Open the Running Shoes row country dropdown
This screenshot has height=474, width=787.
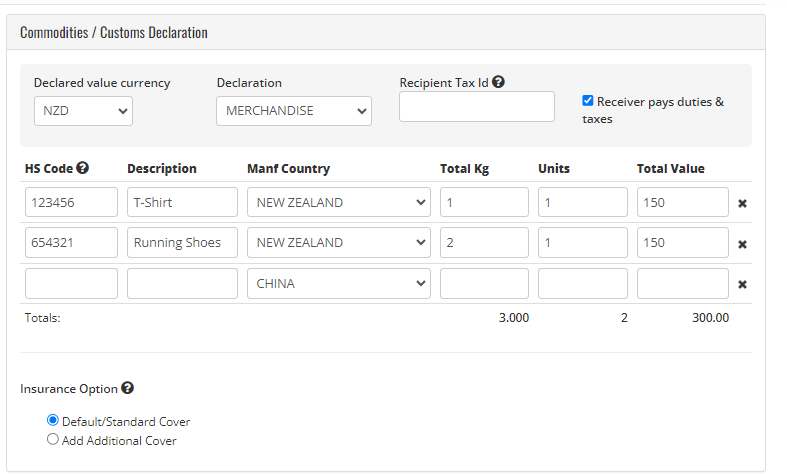tap(339, 243)
